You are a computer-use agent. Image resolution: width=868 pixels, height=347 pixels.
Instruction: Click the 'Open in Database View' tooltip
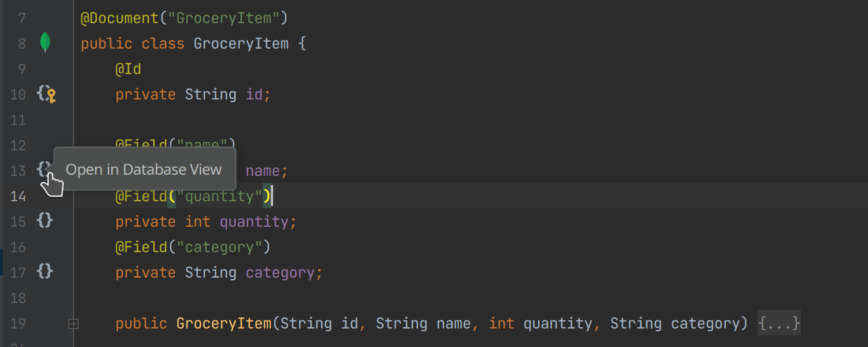click(x=145, y=169)
